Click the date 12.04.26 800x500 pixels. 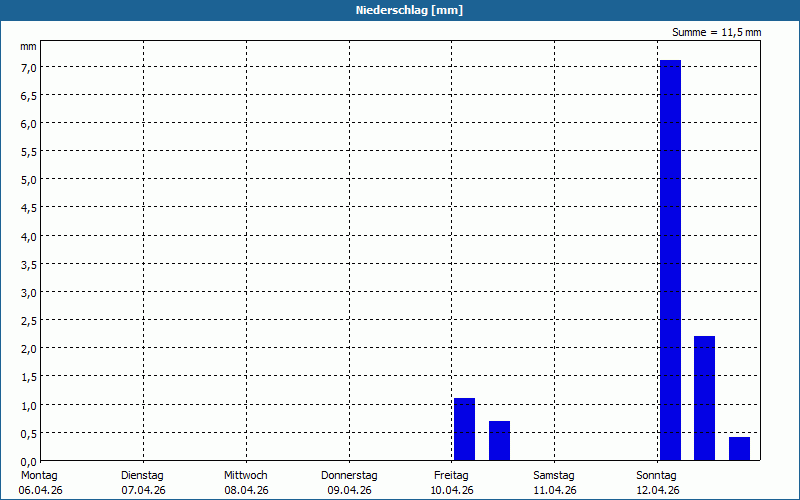pos(658,491)
